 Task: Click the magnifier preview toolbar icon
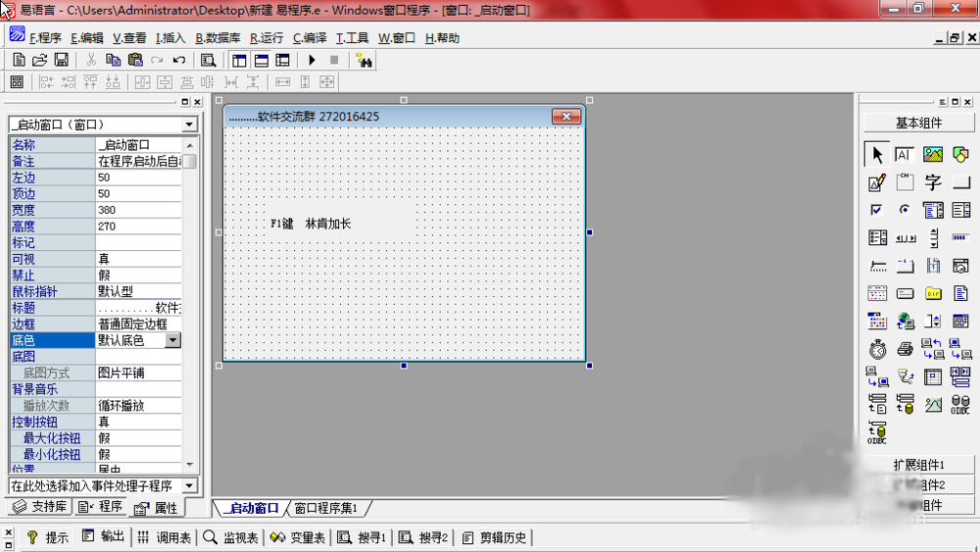(x=208, y=60)
